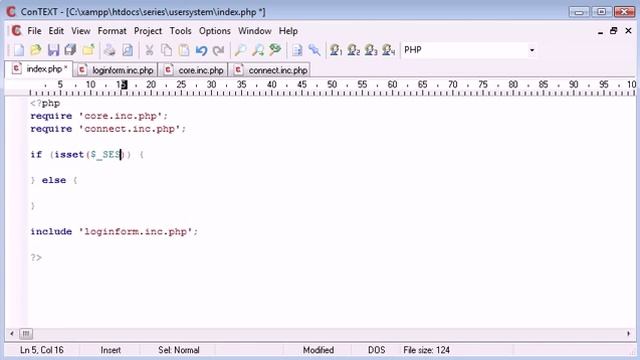Open a file using the yellow folder icon

point(36,50)
